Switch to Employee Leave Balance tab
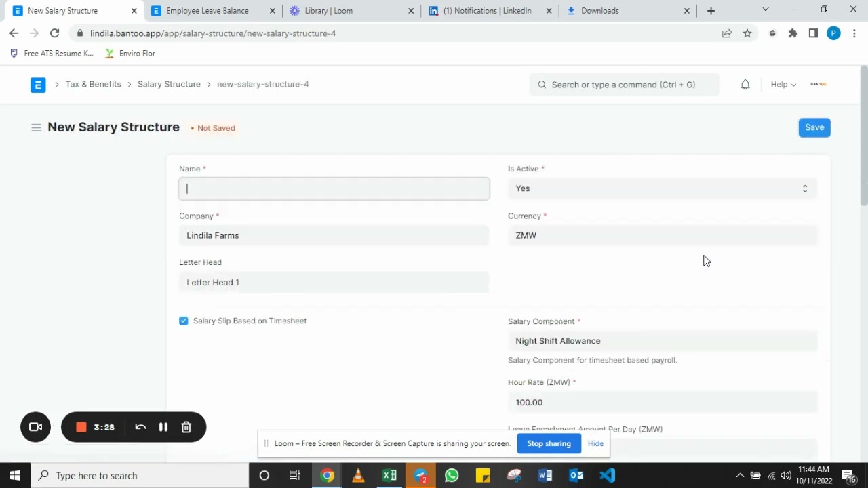868x488 pixels. click(213, 11)
